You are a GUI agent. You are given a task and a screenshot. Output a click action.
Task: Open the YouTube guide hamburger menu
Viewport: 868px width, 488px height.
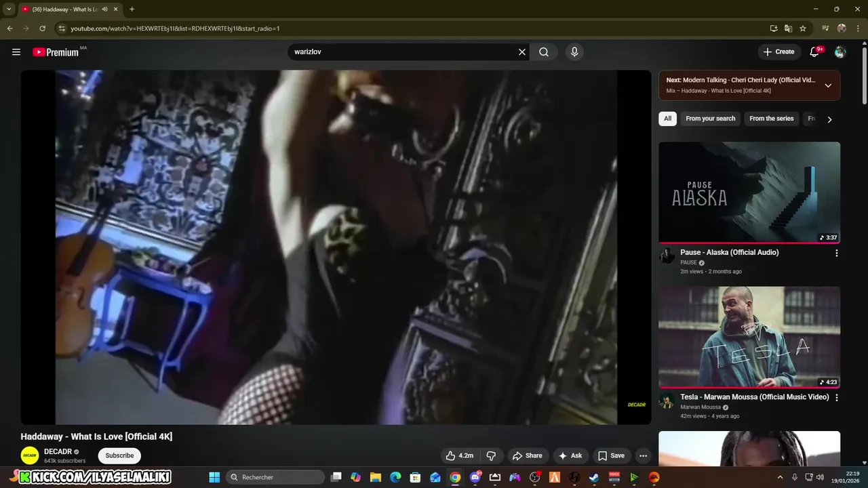click(x=16, y=52)
